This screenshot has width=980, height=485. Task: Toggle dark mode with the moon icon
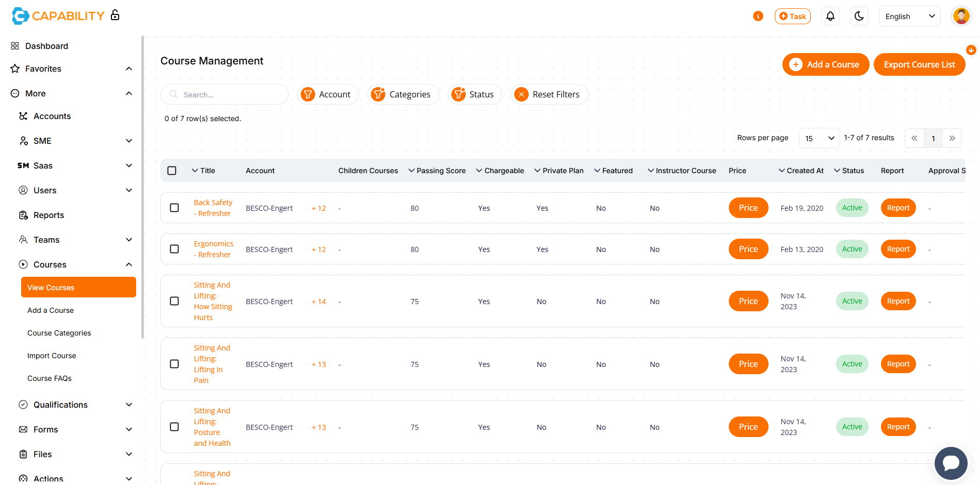859,16
